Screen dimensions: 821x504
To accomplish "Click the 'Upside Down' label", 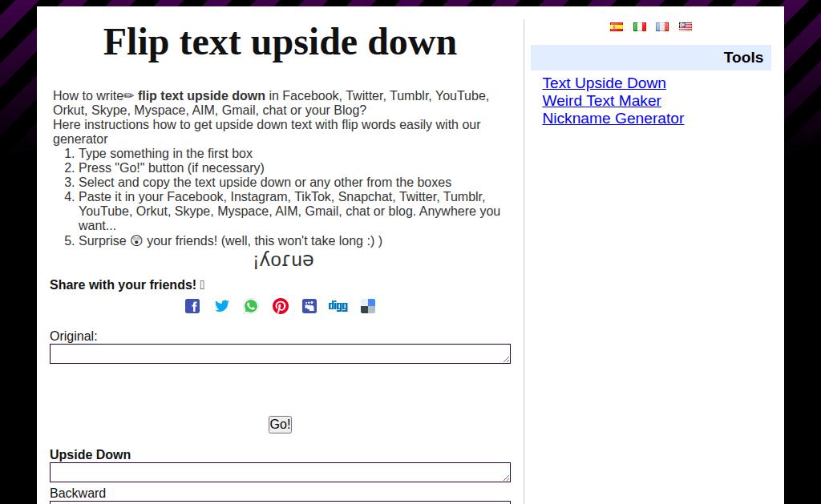I will click(90, 455).
